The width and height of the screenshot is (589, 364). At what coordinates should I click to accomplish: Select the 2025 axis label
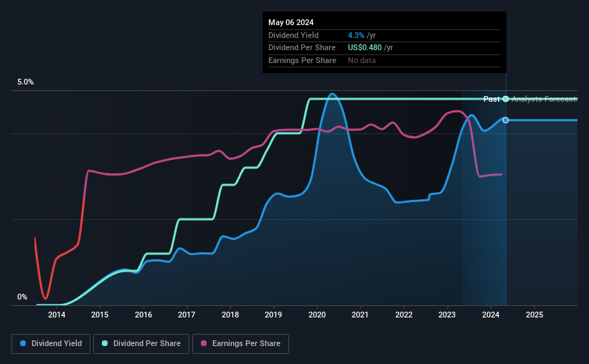(x=534, y=315)
